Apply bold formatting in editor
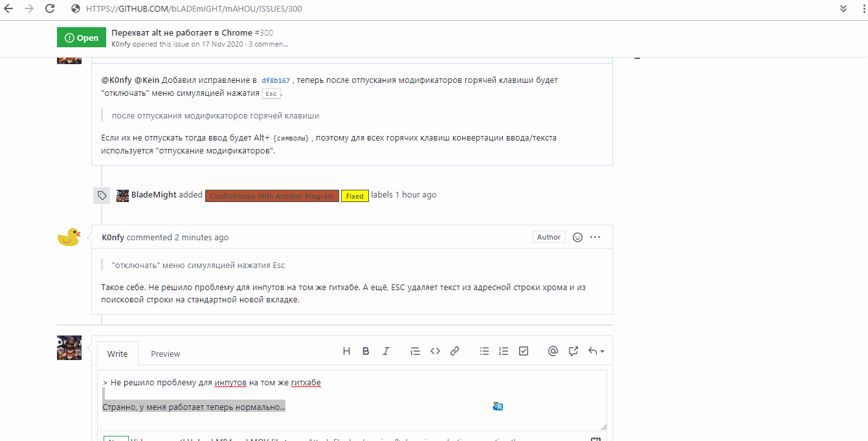 coord(366,352)
